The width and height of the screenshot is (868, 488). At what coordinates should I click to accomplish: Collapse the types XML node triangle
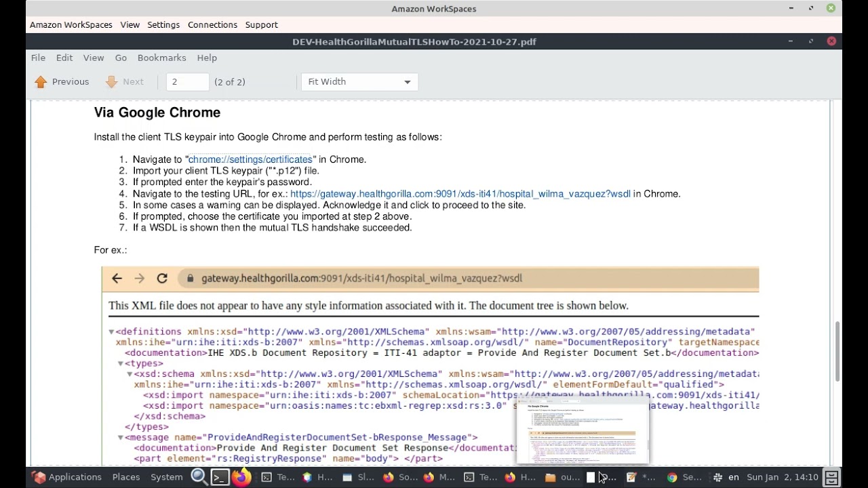120,364
